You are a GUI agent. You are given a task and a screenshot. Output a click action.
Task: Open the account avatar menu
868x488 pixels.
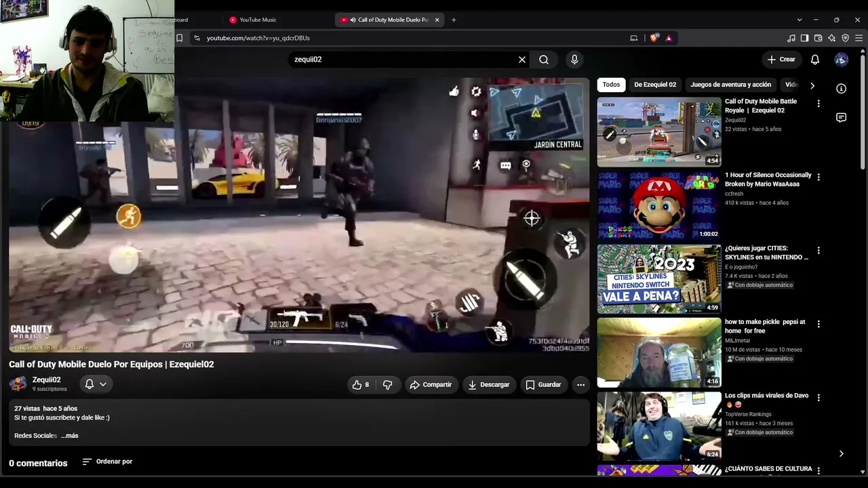click(842, 60)
